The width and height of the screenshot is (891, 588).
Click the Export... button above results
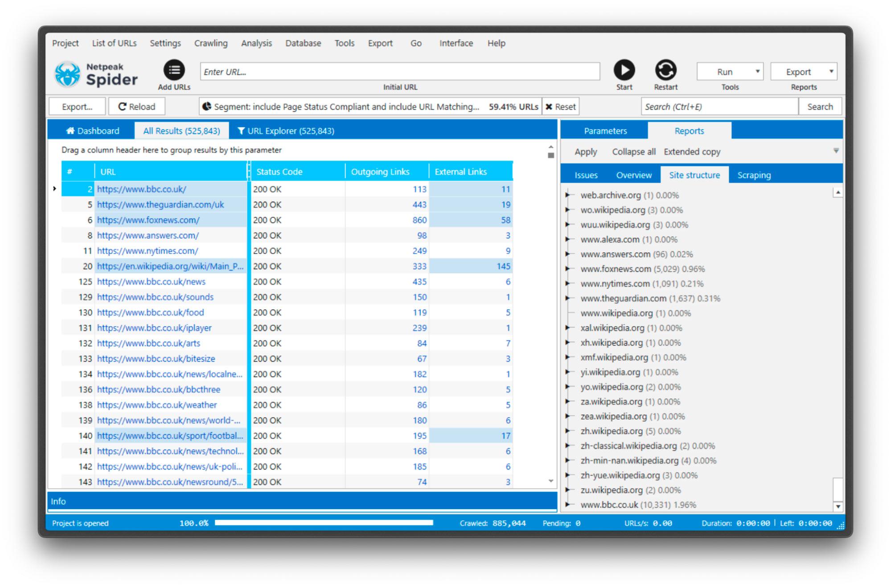pos(77,106)
